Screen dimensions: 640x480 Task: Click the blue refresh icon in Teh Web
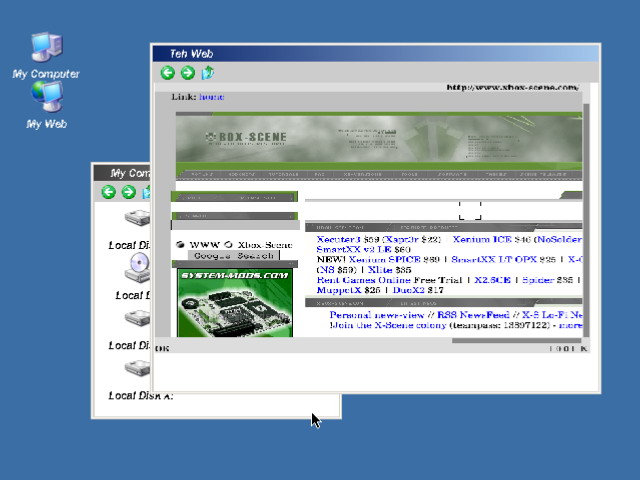coord(208,73)
